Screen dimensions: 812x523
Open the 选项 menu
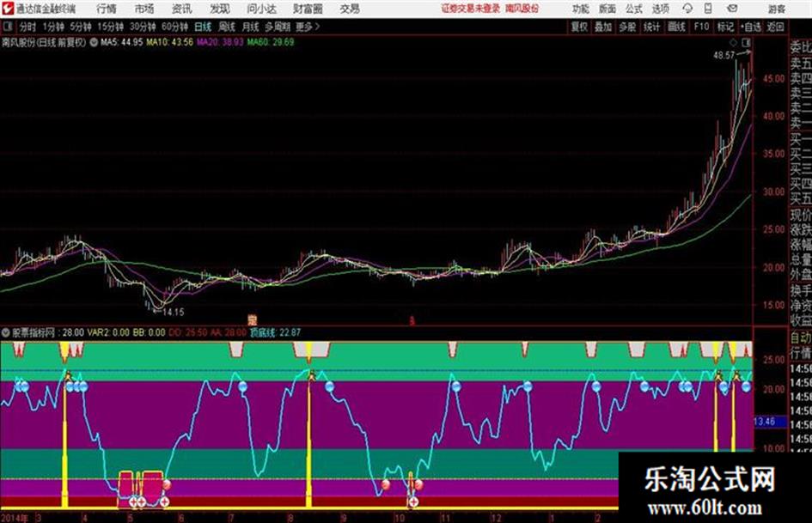click(x=661, y=9)
